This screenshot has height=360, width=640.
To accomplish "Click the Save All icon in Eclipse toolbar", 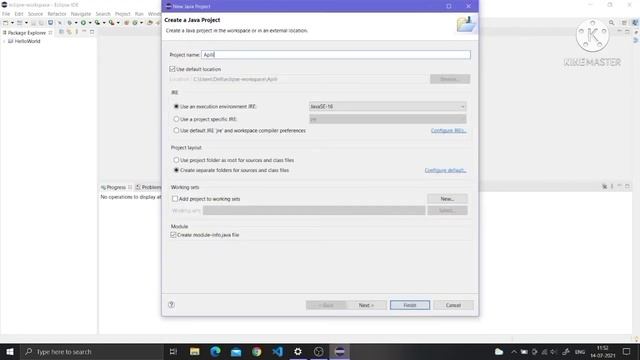I will click(41, 23).
